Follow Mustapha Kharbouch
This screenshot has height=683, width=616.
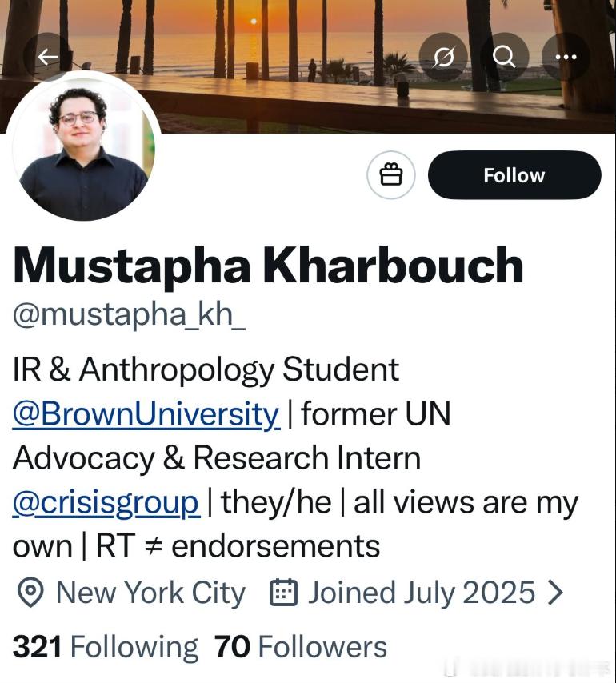514,175
